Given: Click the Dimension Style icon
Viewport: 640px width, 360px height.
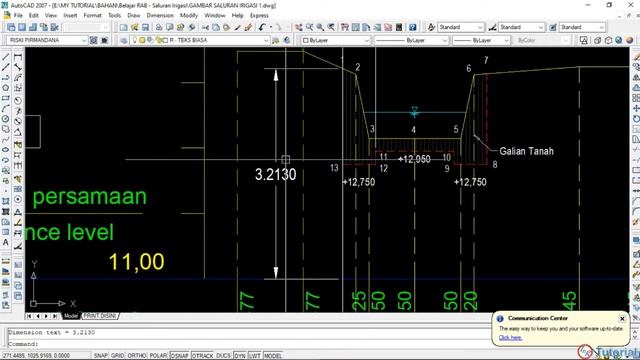Looking at the screenshot, I should pos(493,27).
